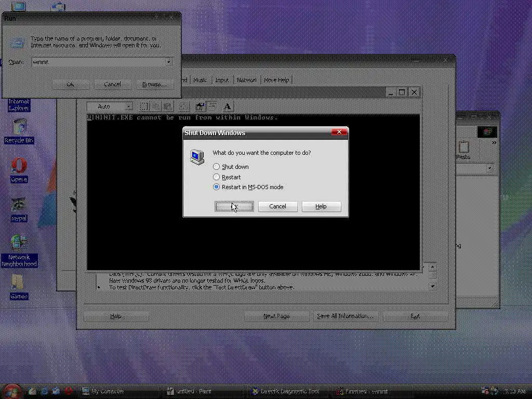This screenshot has width=532, height=399.
Task: Click the Start orb on the taskbar
Action: 13,392
